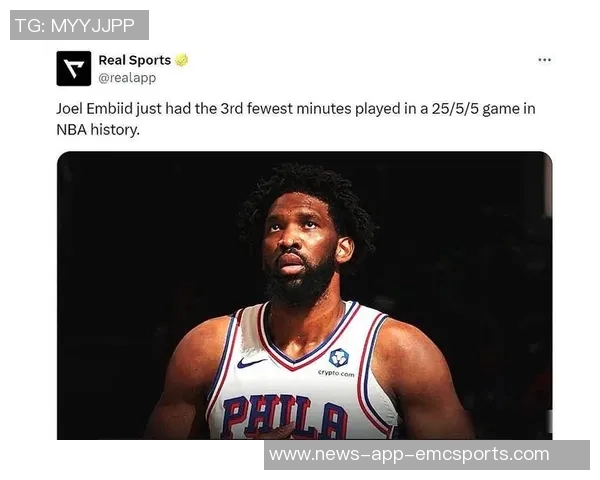Click the crypto.com shield logo patch

(x=339, y=358)
